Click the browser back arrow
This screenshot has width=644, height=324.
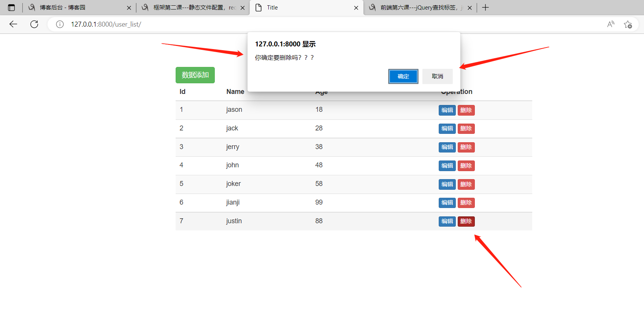click(x=13, y=24)
